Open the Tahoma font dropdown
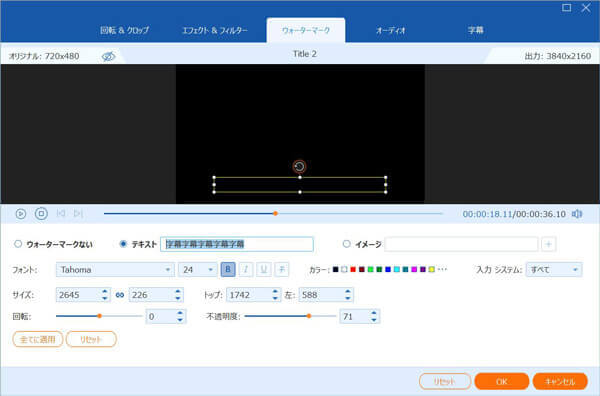The height and width of the screenshot is (396, 600). (115, 270)
